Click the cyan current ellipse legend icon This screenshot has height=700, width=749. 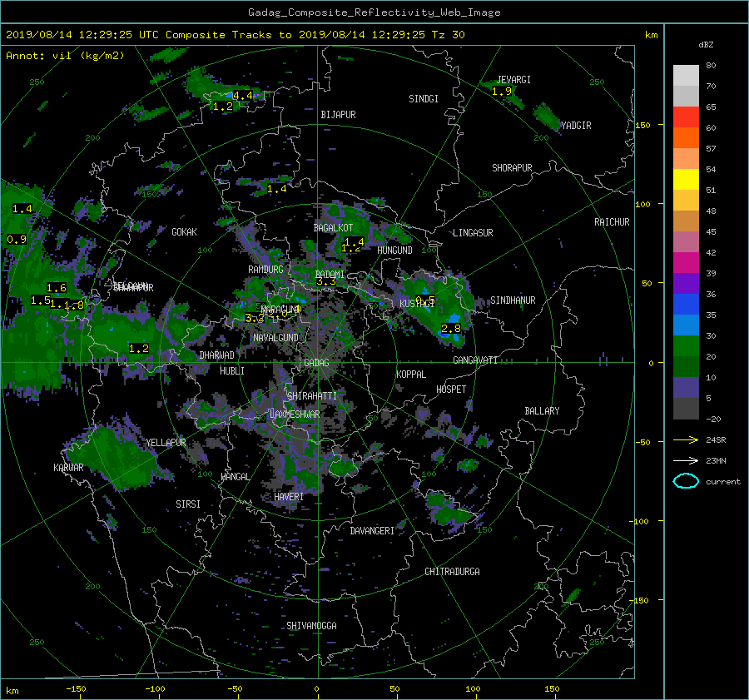click(x=686, y=481)
